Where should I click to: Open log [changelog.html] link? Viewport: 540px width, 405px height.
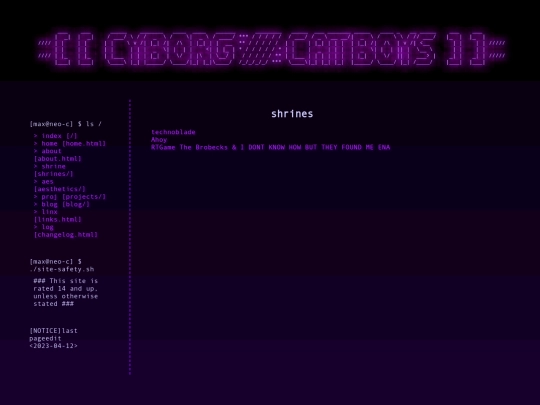[65, 231]
